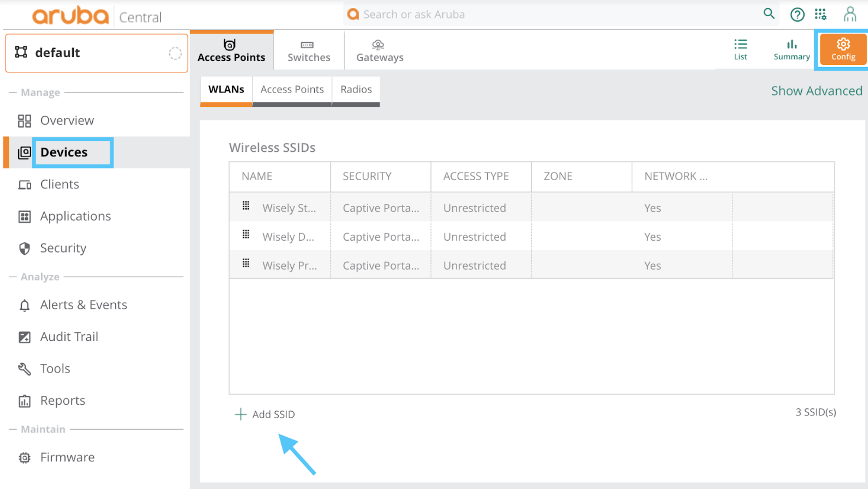
Task: Select the Switches device tab
Action: (x=309, y=50)
